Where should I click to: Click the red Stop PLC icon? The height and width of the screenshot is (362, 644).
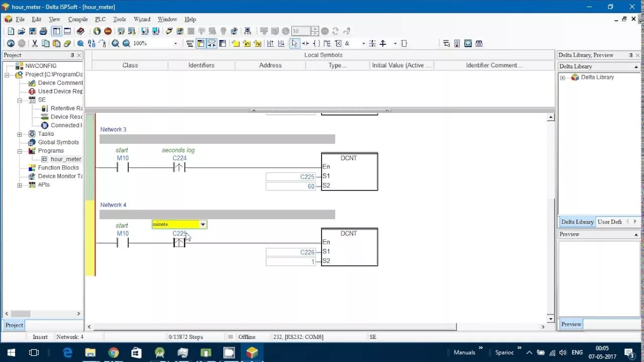[108, 31]
